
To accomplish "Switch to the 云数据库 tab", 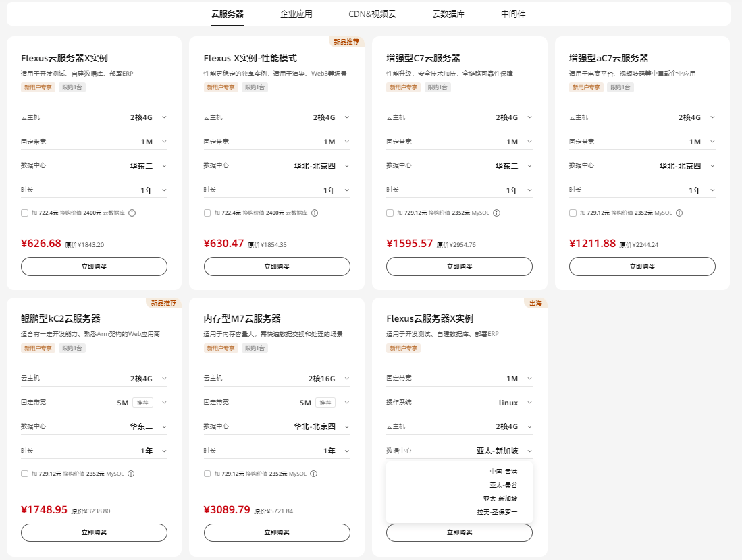I will click(x=448, y=13).
